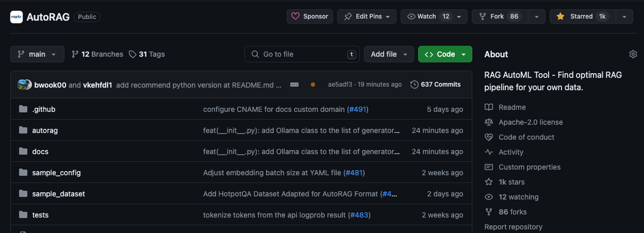Open the main branch dropdown
Image resolution: width=644 pixels, height=233 pixels.
pyautogui.click(x=37, y=54)
